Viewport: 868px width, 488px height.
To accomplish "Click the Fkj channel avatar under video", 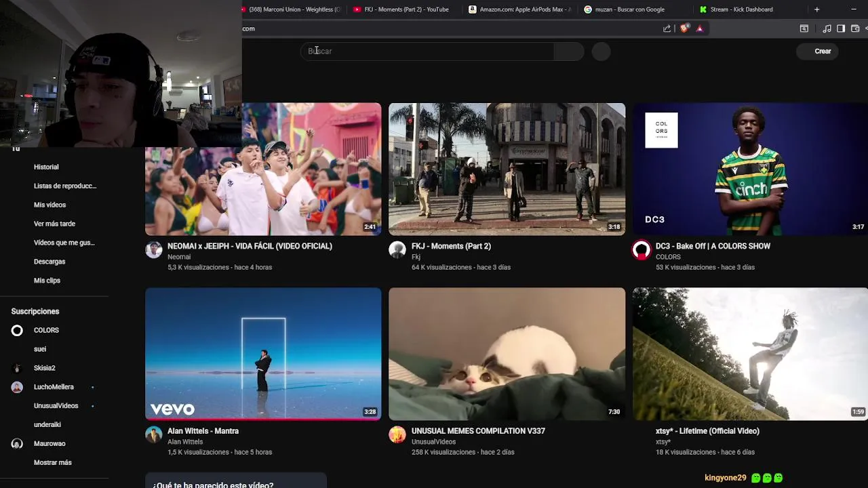I will (397, 249).
